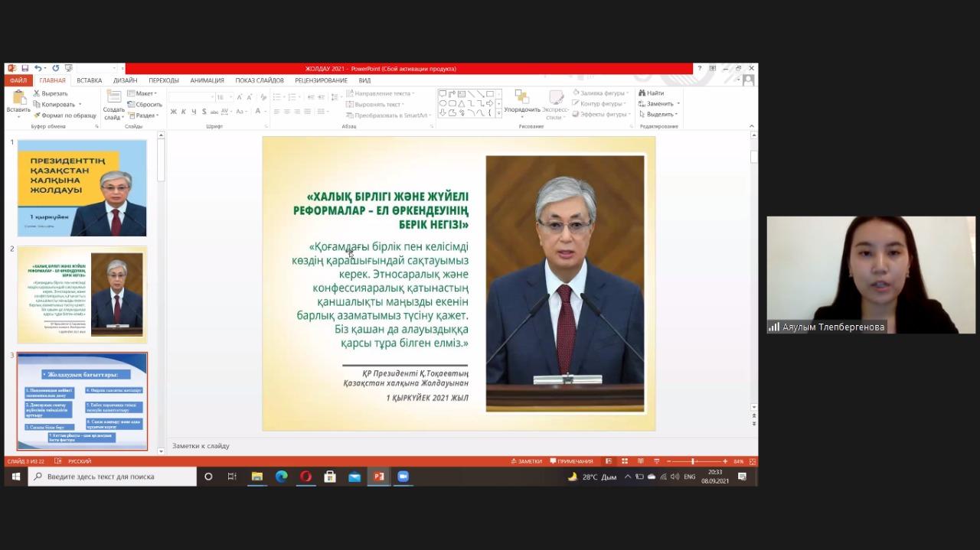The height and width of the screenshot is (550, 980).
Task: Click the Вырезать (Cut) scissors button
Action: [x=51, y=93]
